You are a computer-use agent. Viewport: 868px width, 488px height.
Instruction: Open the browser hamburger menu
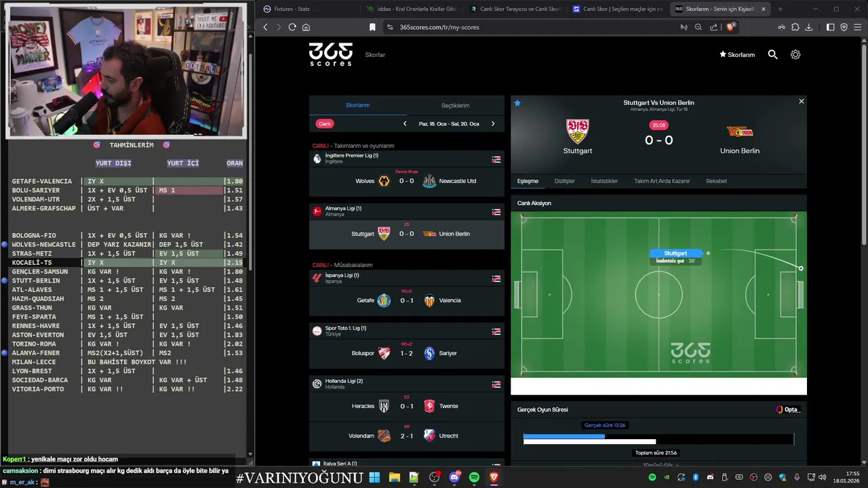(858, 27)
